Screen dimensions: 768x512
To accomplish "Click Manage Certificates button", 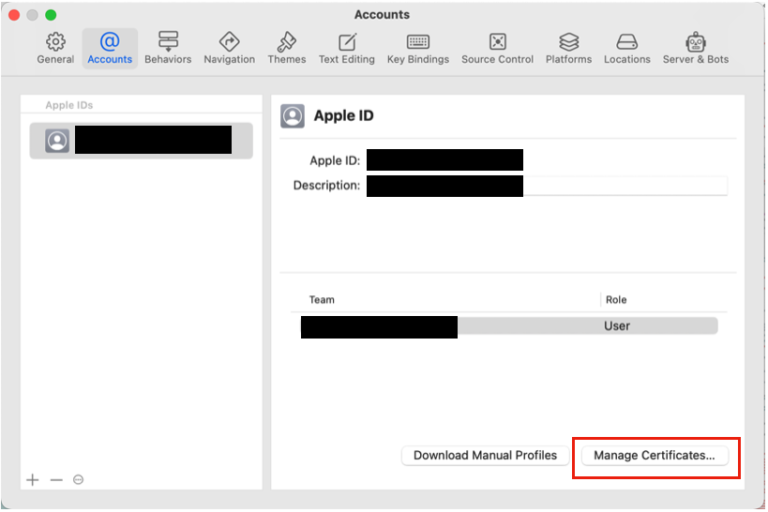I will [654, 455].
